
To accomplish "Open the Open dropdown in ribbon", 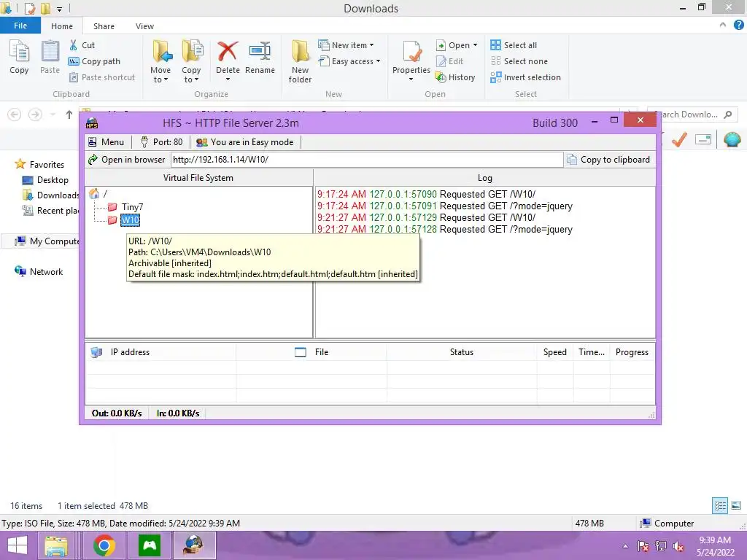I will point(457,45).
